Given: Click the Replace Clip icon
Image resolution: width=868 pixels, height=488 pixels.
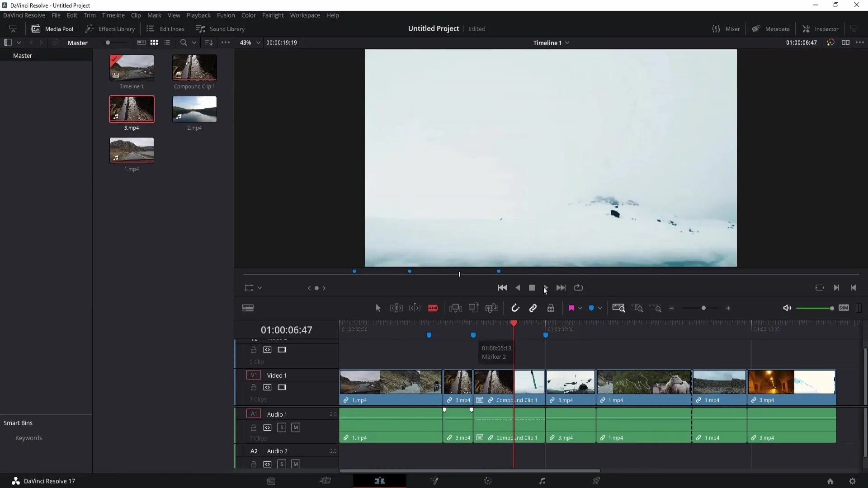Looking at the screenshot, I should point(491,308).
